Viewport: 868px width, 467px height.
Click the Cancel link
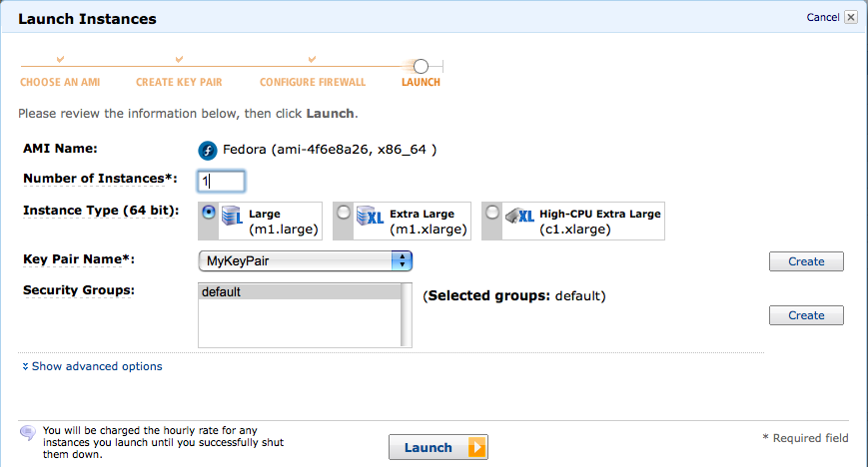pyautogui.click(x=823, y=17)
